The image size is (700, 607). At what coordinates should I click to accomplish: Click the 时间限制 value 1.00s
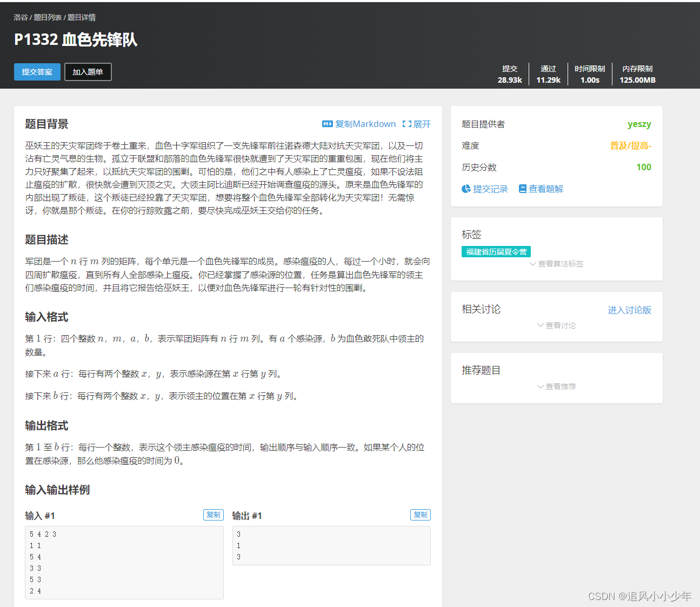[590, 80]
